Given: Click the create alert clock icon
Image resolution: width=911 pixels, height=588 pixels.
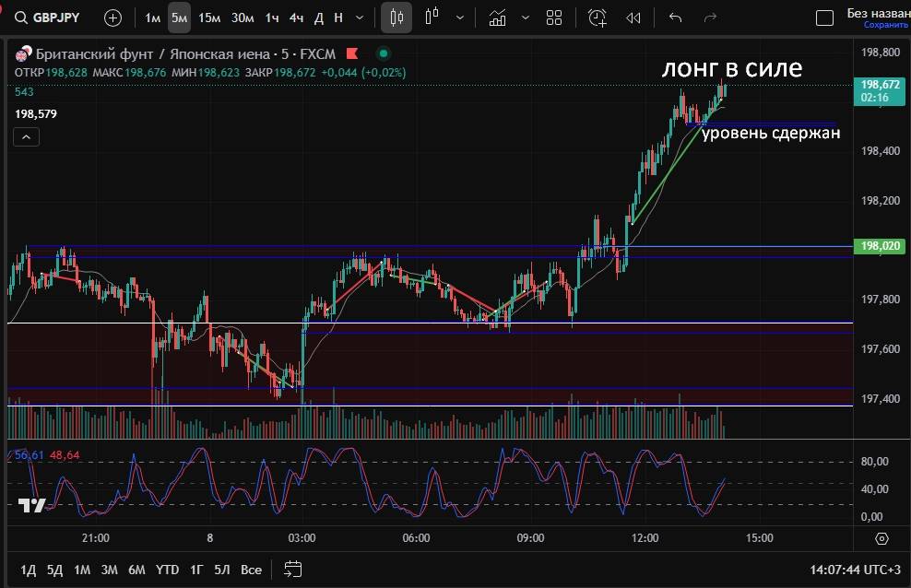Looking at the screenshot, I should click(597, 18).
